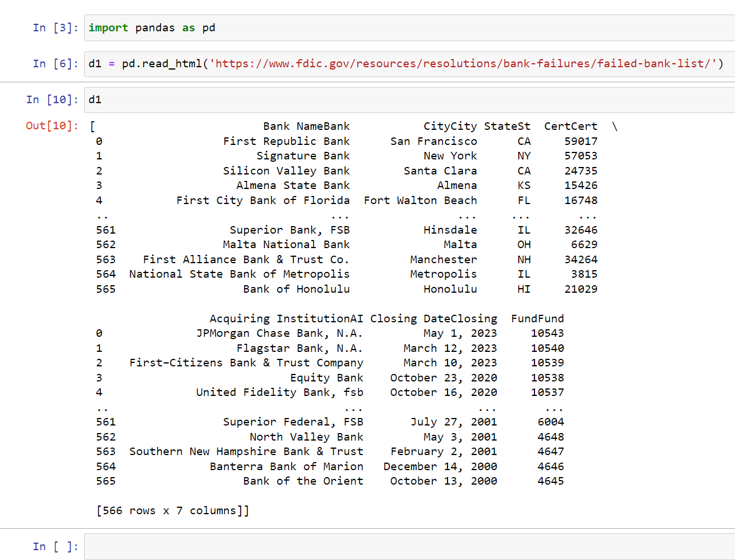Click 'United Fidelity Bank, fsb' text
The width and height of the screenshot is (735, 560).
click(280, 392)
